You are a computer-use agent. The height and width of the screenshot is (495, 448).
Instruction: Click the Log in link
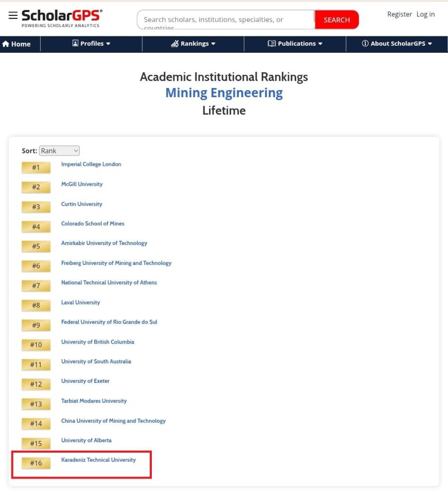(425, 14)
